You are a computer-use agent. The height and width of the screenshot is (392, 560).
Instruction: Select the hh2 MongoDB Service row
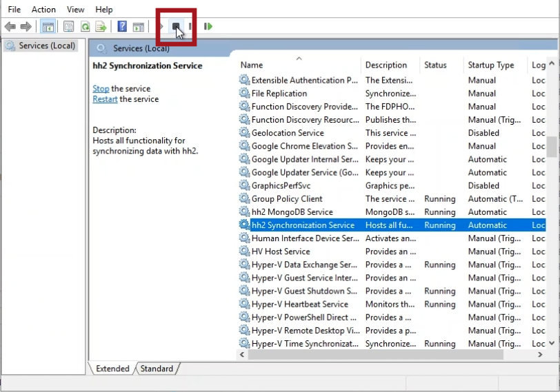(392, 212)
